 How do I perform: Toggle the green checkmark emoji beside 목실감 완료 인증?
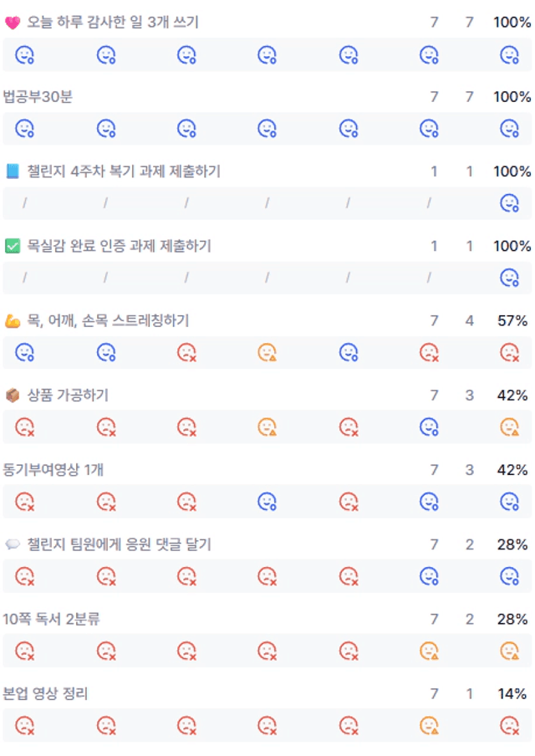click(13, 246)
